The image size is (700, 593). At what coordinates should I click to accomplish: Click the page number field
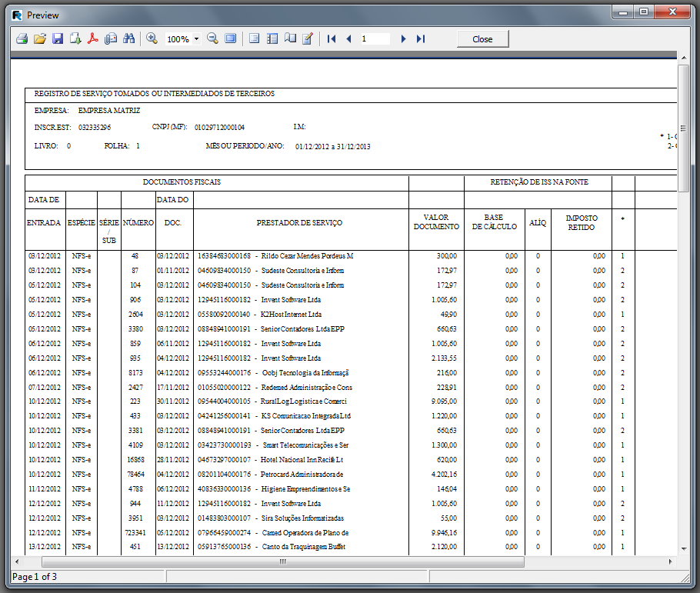(x=375, y=39)
